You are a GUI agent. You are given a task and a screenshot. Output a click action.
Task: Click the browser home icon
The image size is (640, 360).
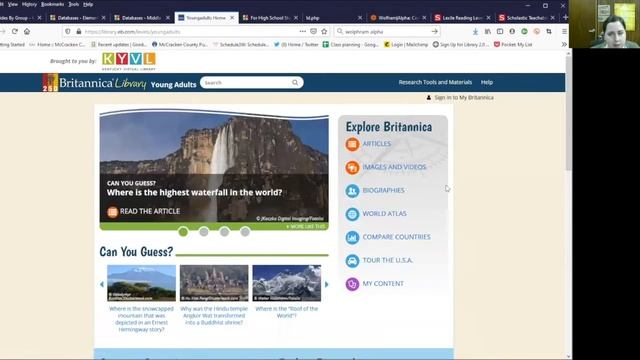(27, 31)
